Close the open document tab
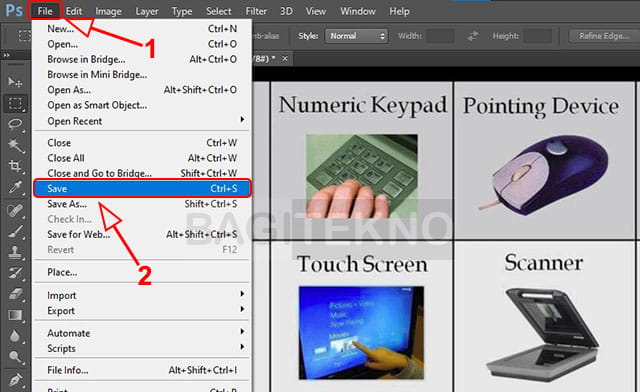Viewport: 640px width, 392px height. coord(285,59)
